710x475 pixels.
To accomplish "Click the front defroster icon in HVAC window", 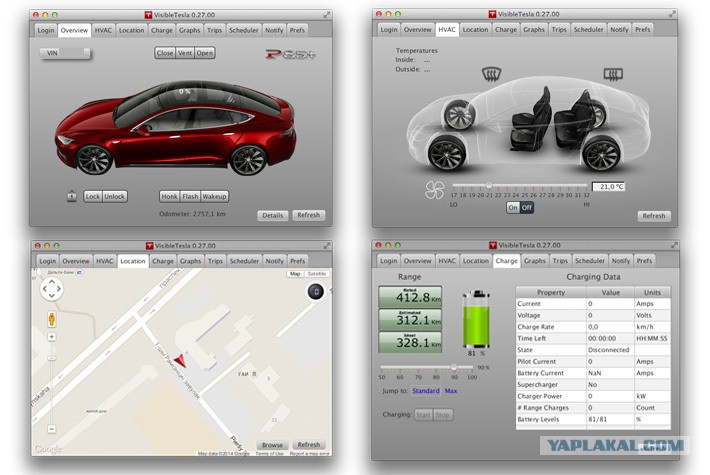I will click(491, 73).
